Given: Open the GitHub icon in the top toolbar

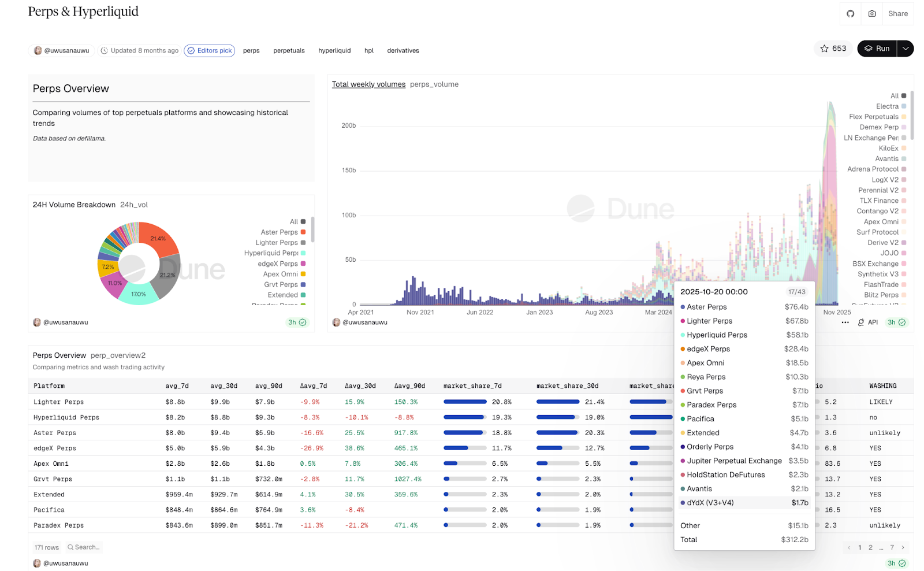Looking at the screenshot, I should tap(850, 13).
